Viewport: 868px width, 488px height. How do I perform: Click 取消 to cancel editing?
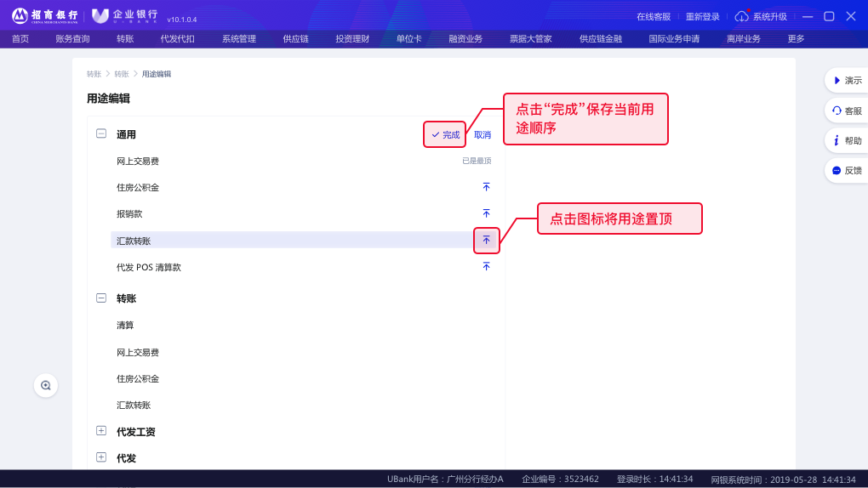483,135
